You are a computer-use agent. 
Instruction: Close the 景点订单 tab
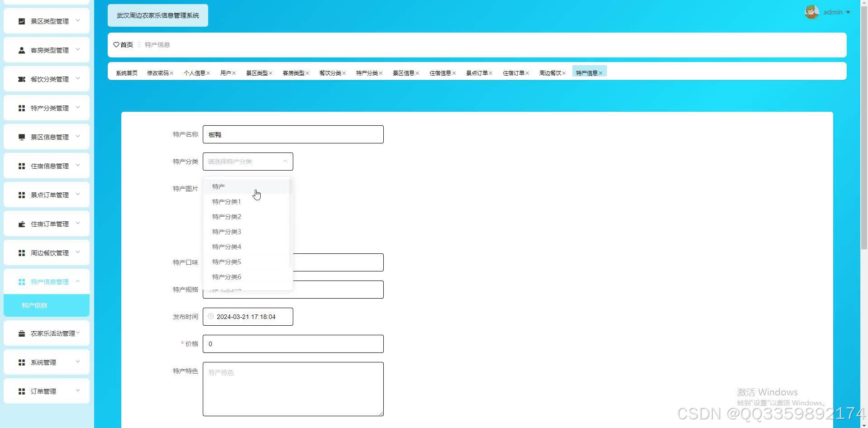491,73
